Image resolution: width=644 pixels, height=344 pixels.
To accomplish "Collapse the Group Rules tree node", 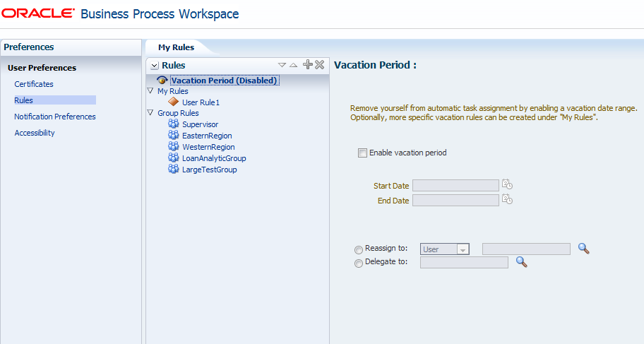I will [150, 112].
